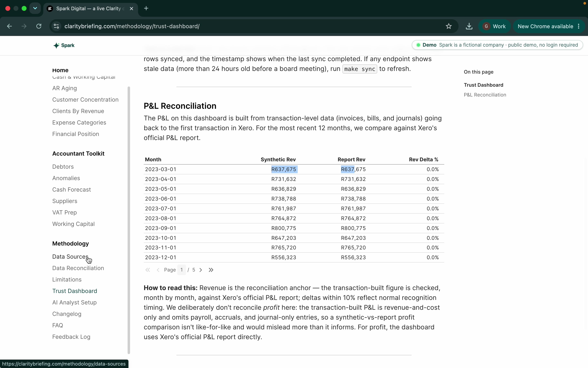Click Synthetic Rev R636,829 cell
588x368 pixels.
(284, 189)
